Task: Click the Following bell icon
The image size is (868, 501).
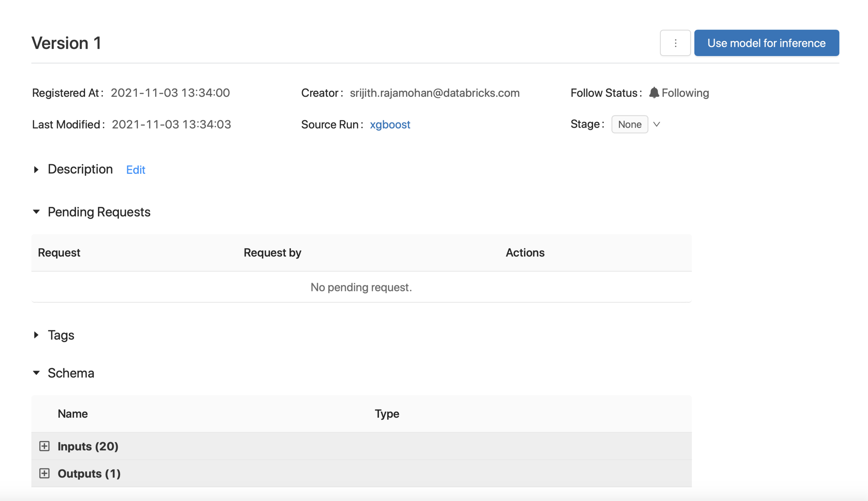Action: 654,93
